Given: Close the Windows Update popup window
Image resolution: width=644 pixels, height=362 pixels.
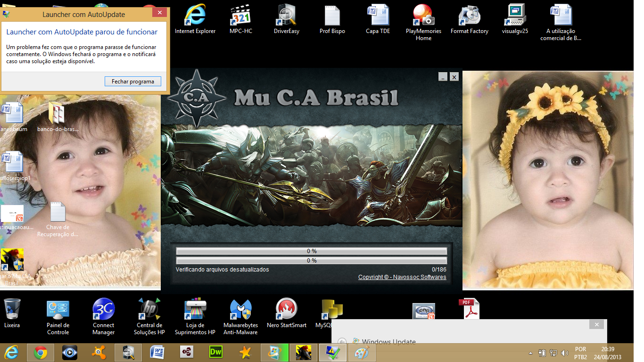Looking at the screenshot, I should pyautogui.click(x=596, y=324).
